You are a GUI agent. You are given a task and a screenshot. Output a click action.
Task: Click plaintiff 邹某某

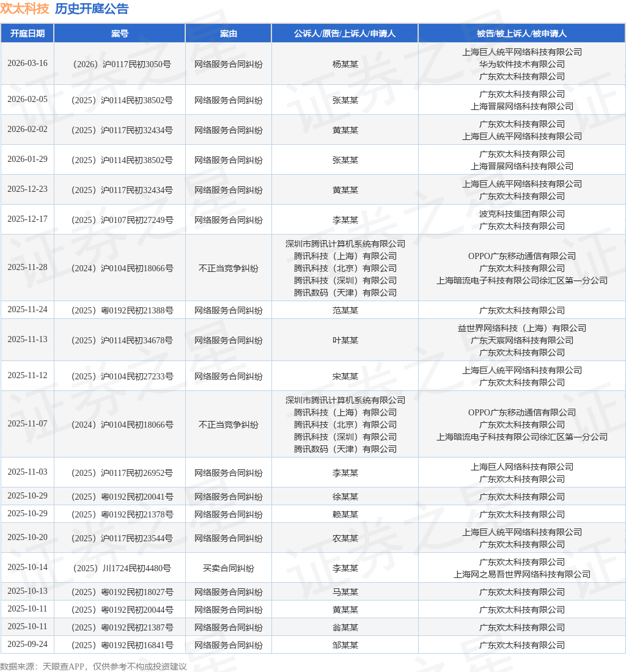click(x=345, y=645)
